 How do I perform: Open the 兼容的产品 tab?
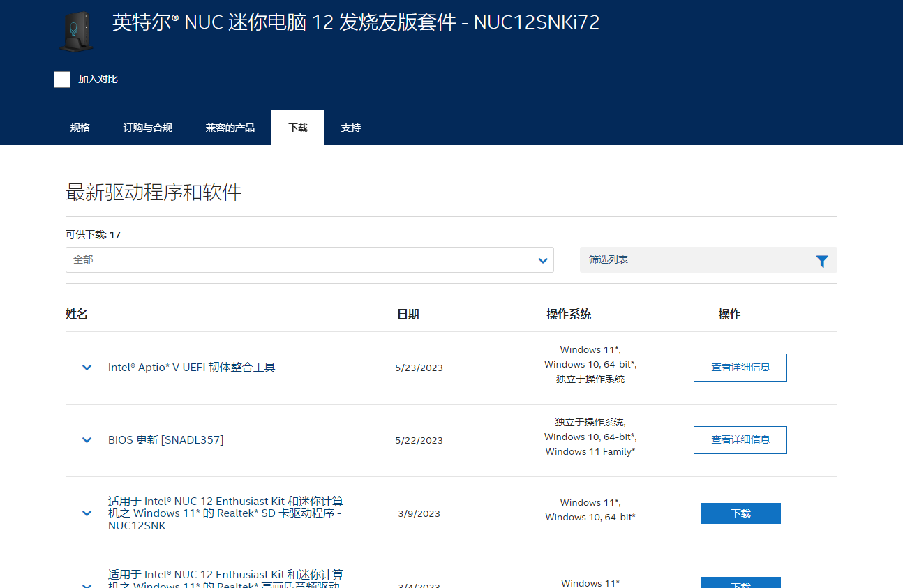click(x=230, y=128)
